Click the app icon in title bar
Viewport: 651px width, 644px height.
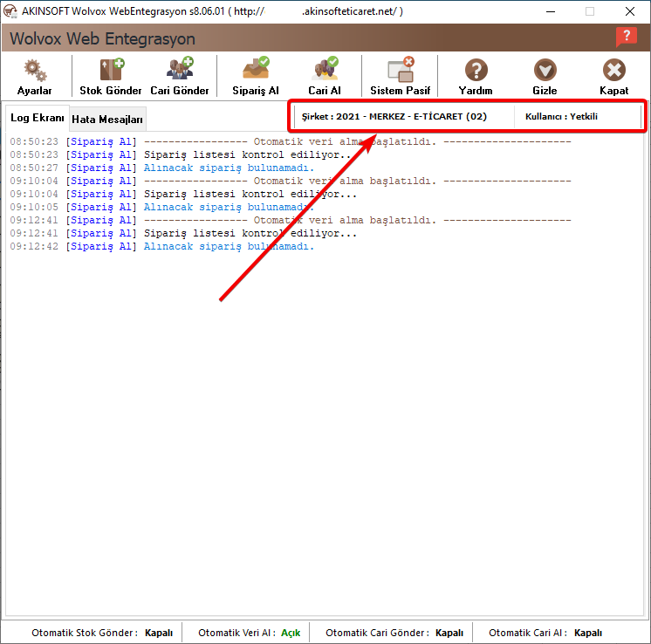coord(10,11)
